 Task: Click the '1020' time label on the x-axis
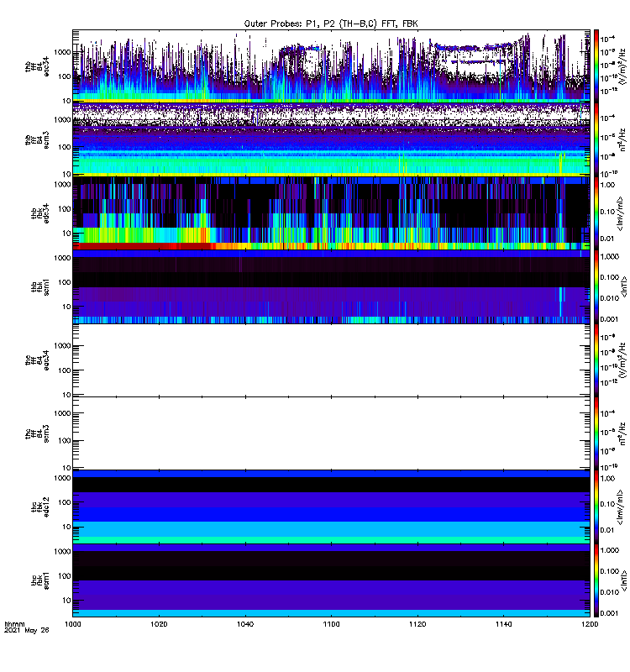(159, 624)
